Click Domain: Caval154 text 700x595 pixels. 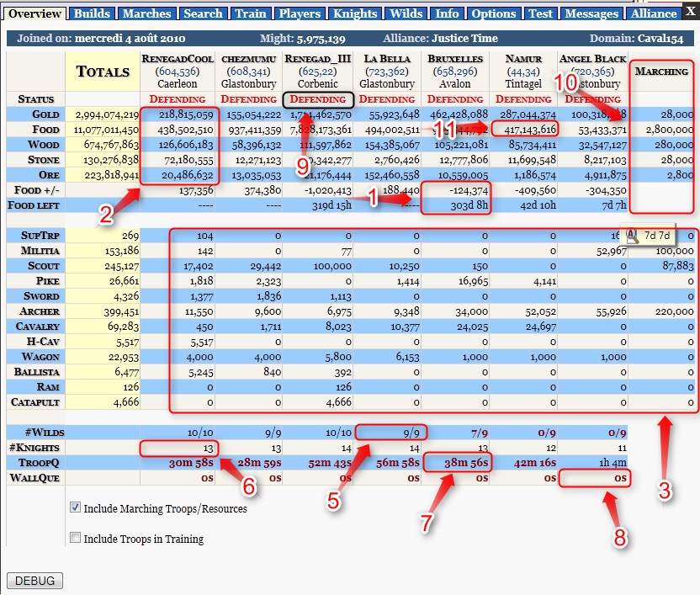637,39
